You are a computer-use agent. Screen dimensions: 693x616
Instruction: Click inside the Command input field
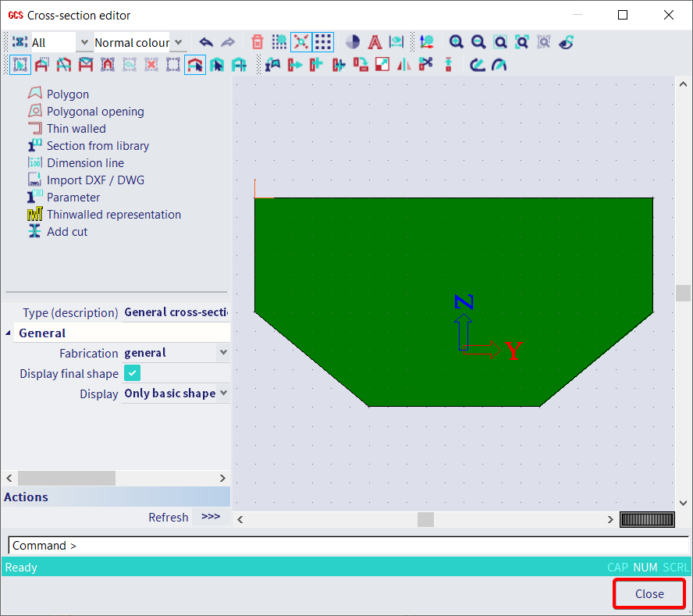156,545
